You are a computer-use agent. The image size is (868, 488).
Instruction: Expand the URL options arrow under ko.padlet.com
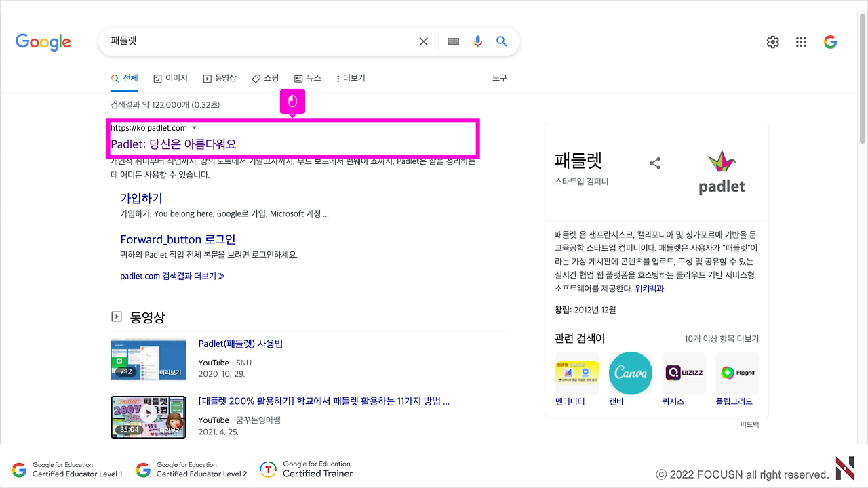[195, 127]
